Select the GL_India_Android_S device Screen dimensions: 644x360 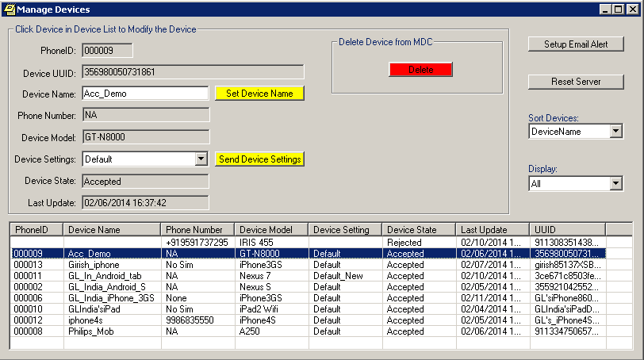pos(308,287)
